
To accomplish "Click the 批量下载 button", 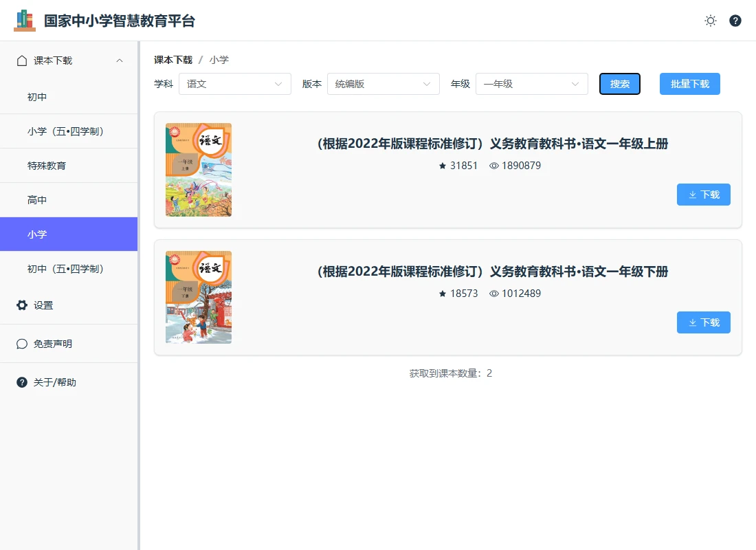I will tap(689, 84).
